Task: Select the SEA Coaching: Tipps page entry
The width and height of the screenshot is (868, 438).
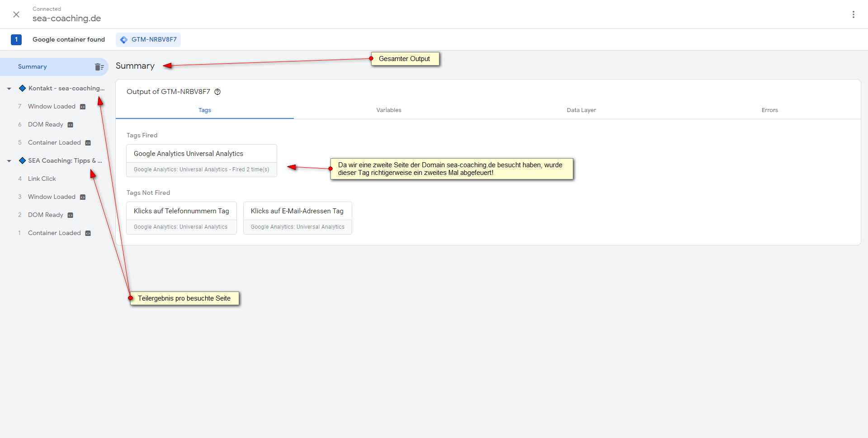Action: click(65, 160)
